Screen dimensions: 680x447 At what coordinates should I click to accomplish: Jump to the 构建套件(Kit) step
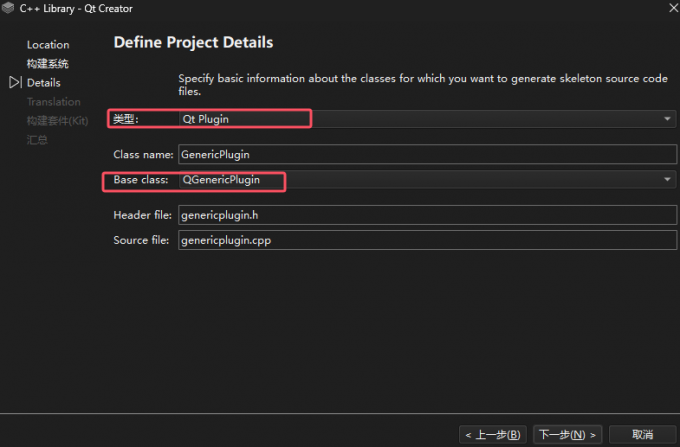tap(58, 121)
